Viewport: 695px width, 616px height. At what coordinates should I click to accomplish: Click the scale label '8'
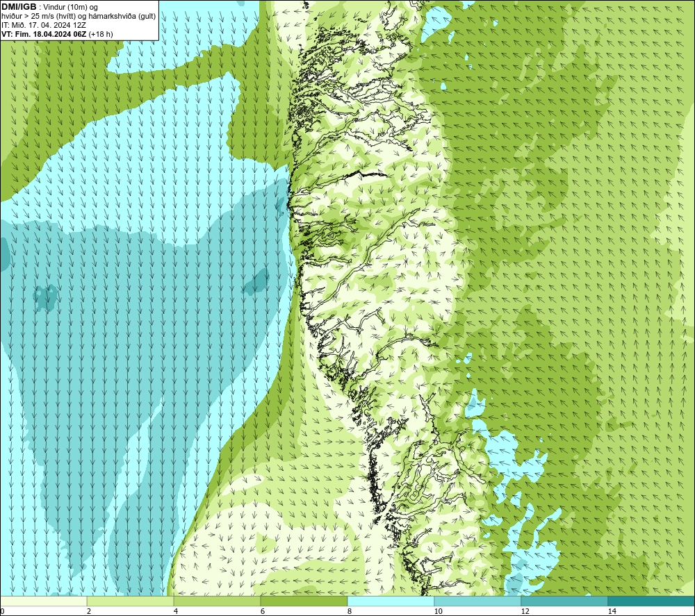pos(350,611)
